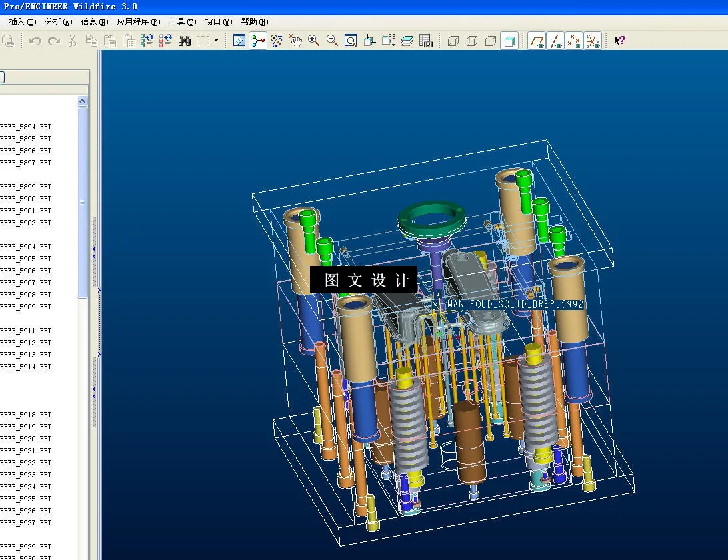Open the 分析(A) menu
728x560 pixels.
(x=58, y=22)
